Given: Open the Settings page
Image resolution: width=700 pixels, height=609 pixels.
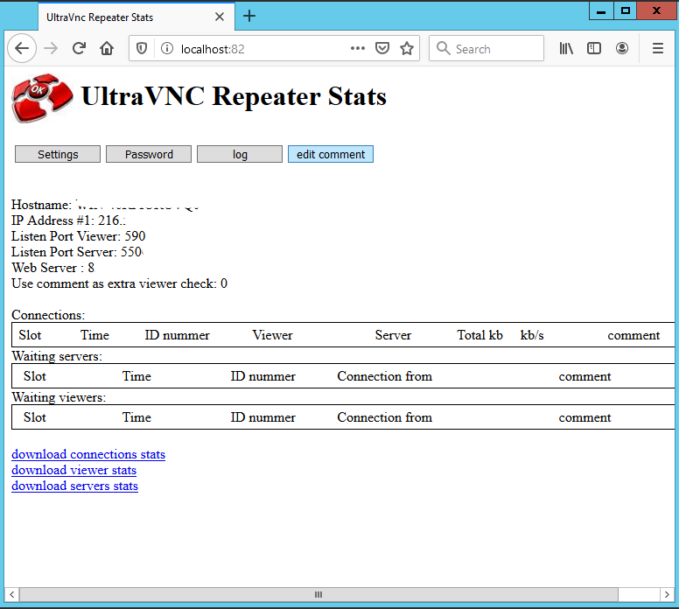Looking at the screenshot, I should click(58, 155).
